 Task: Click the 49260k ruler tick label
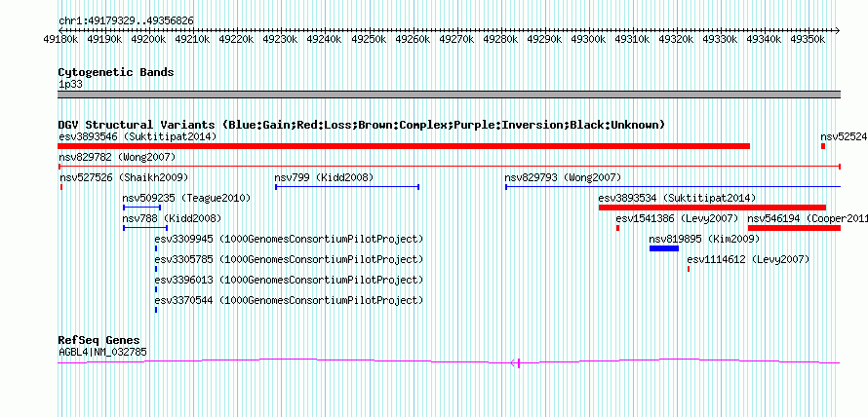tap(412, 39)
